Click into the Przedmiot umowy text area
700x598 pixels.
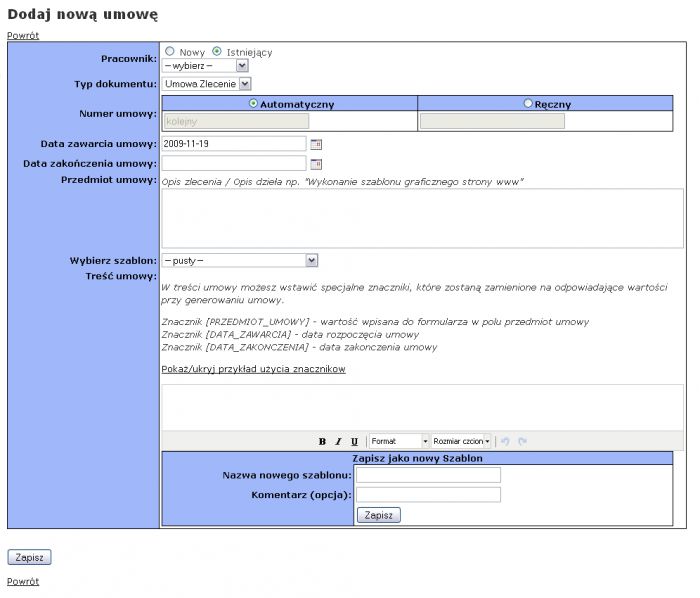pos(422,218)
